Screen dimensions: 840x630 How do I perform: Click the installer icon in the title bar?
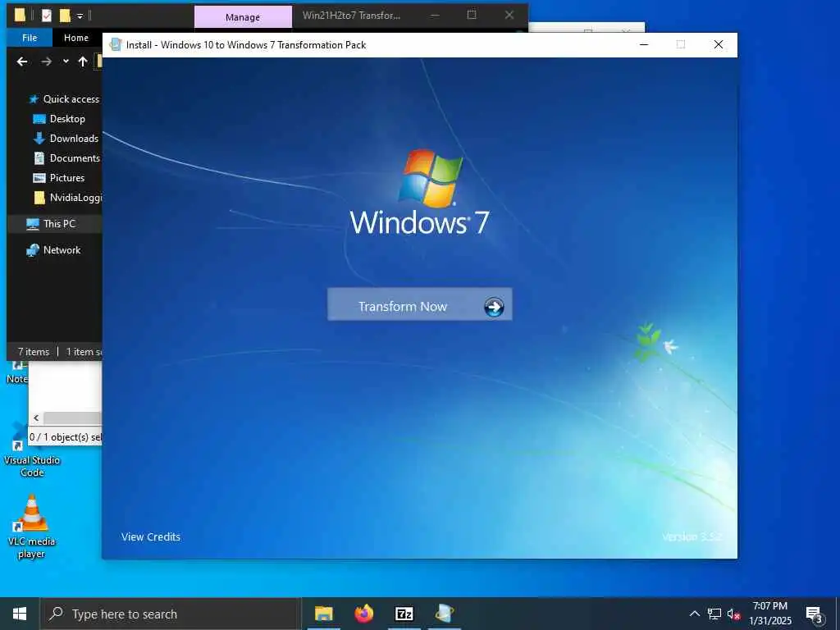tap(115, 45)
